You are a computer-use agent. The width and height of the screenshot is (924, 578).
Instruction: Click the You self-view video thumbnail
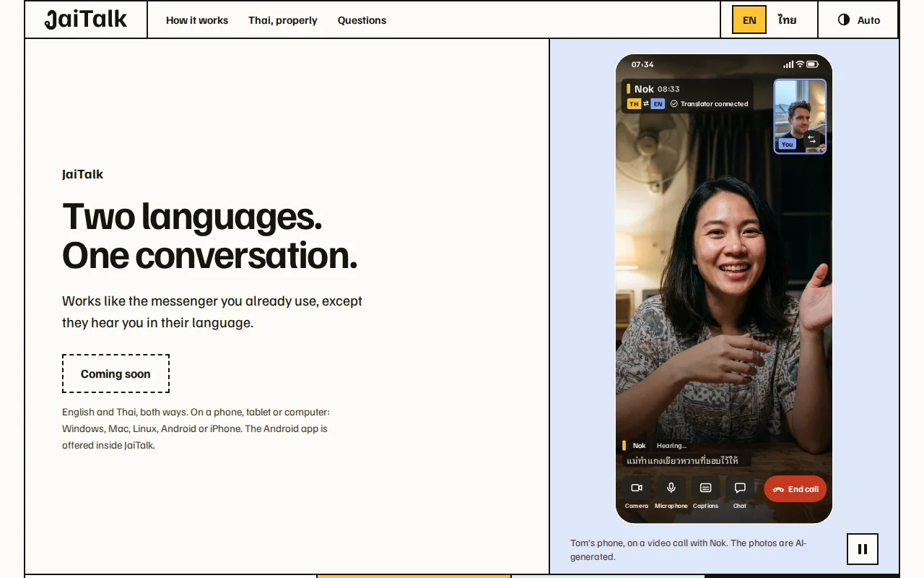(800, 116)
